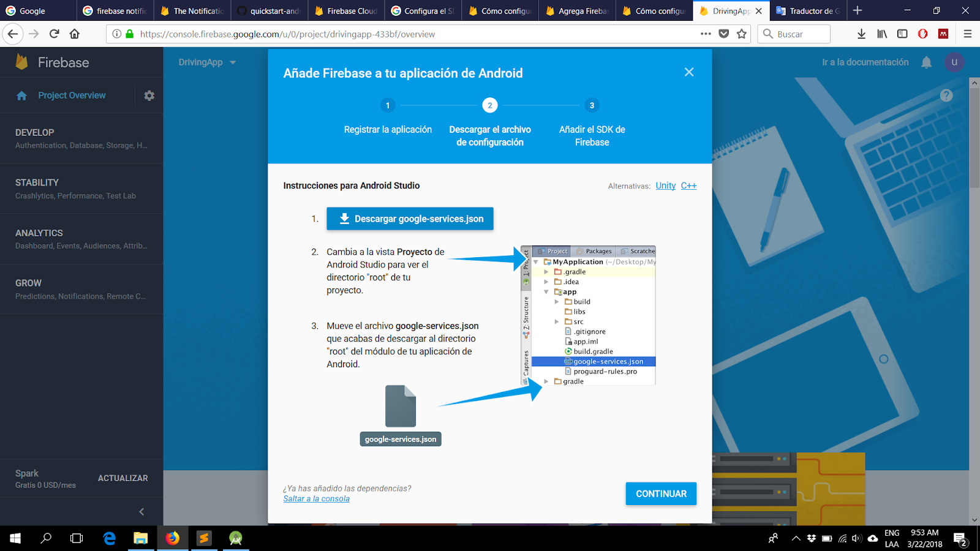Expand the ANALYTICS sidebar section
This screenshot has width=980, height=551.
[x=81, y=239]
